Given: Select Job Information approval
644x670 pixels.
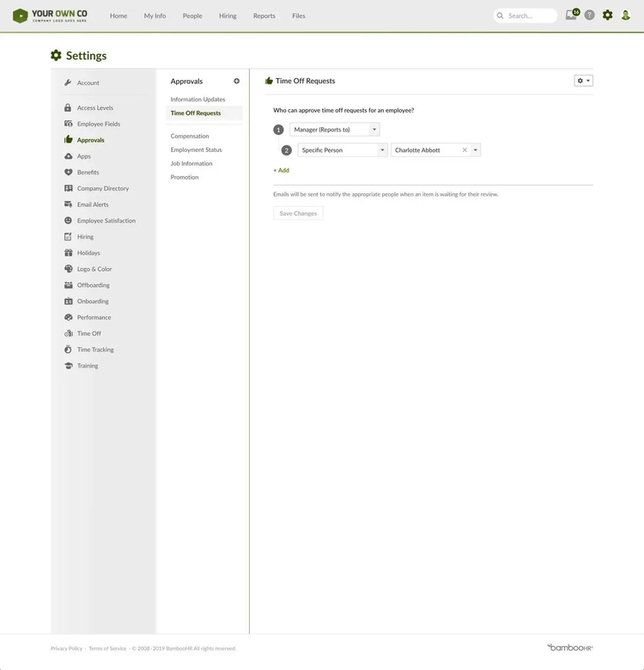Looking at the screenshot, I should [x=191, y=163].
